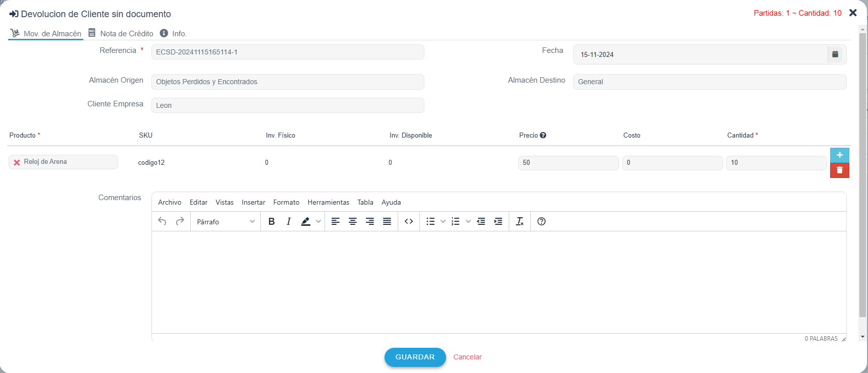Image resolution: width=868 pixels, height=373 pixels.
Task: Open highlight color dropdown arrow
Action: coord(318,221)
